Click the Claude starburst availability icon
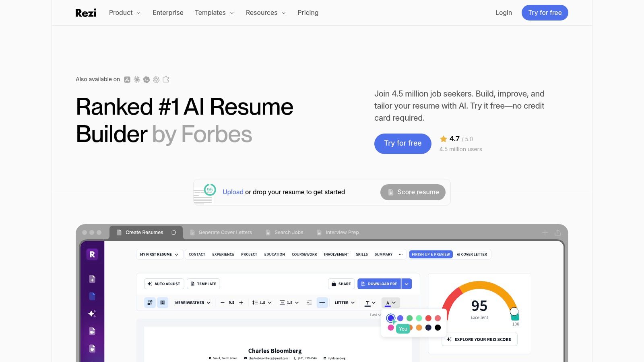 (x=137, y=80)
